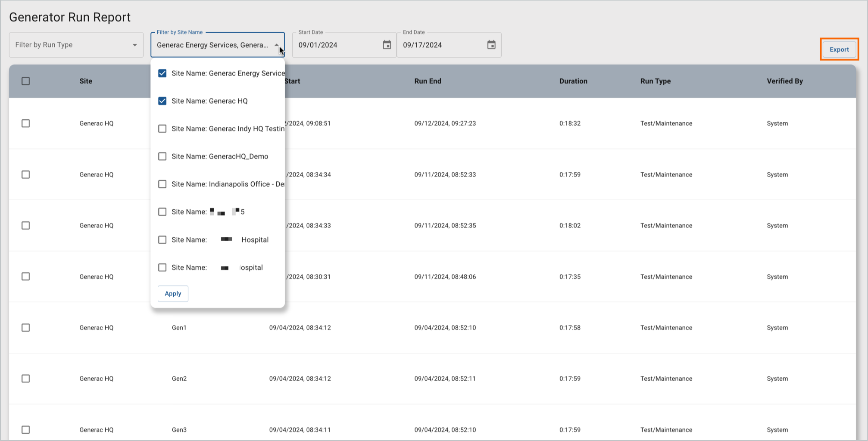Uncheck Site Name: Generac HQ option
This screenshot has height=441, width=868.
pos(162,101)
